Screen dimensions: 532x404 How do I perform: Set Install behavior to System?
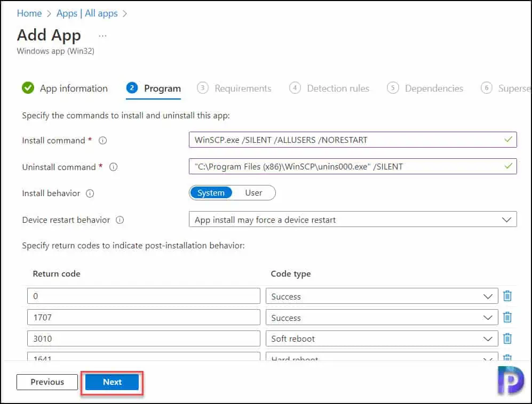[x=211, y=193]
